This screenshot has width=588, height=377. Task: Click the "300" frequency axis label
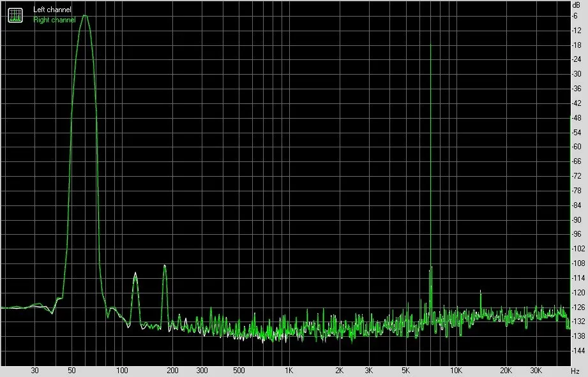202,371
